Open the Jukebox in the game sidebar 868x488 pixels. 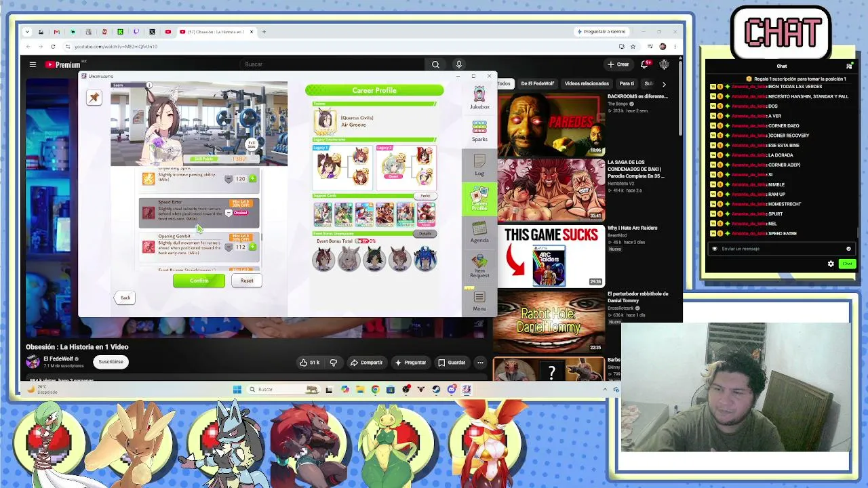479,98
